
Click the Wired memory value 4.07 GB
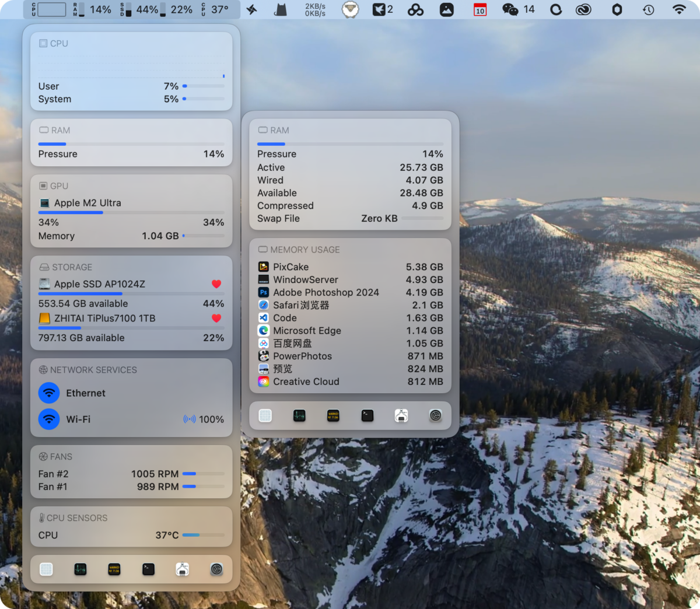(x=425, y=180)
